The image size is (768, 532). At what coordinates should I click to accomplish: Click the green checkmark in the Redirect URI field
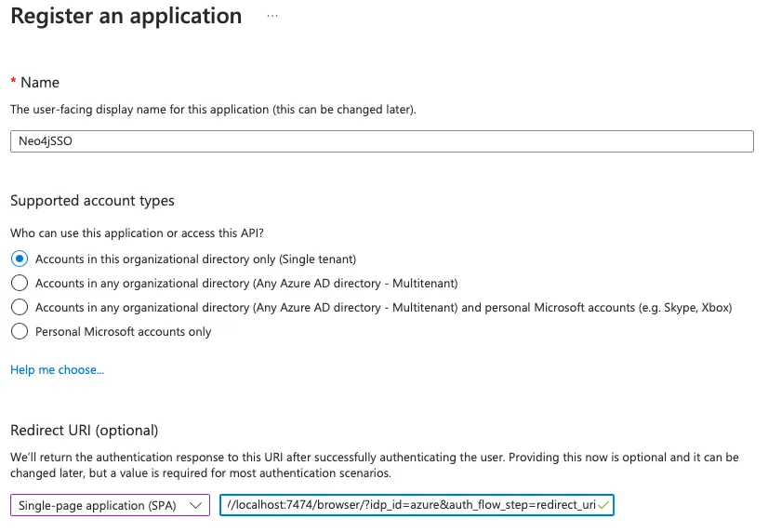tap(604, 505)
